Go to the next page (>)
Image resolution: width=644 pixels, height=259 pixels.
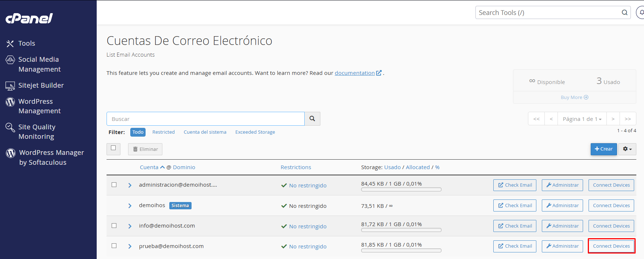click(613, 119)
